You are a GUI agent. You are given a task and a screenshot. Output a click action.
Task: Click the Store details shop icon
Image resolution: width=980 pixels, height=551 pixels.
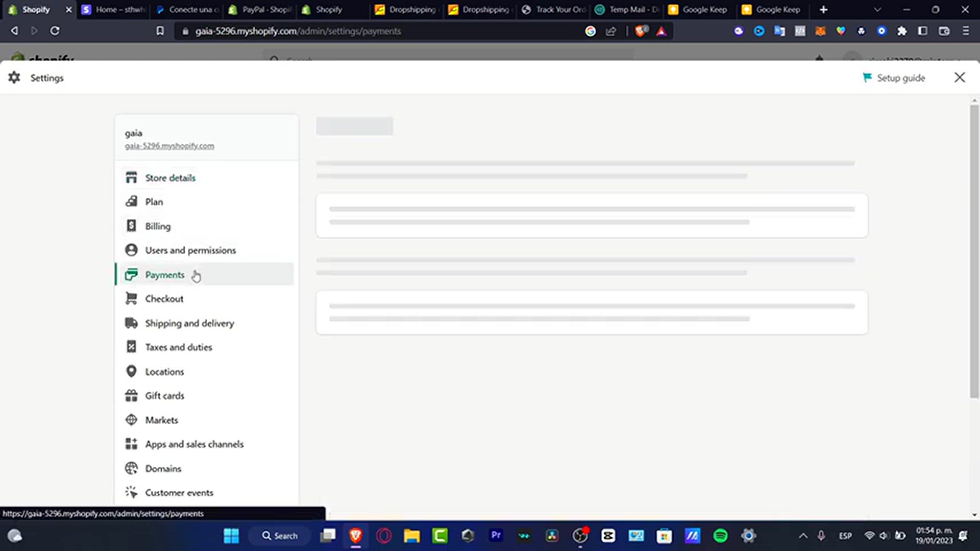[131, 178]
